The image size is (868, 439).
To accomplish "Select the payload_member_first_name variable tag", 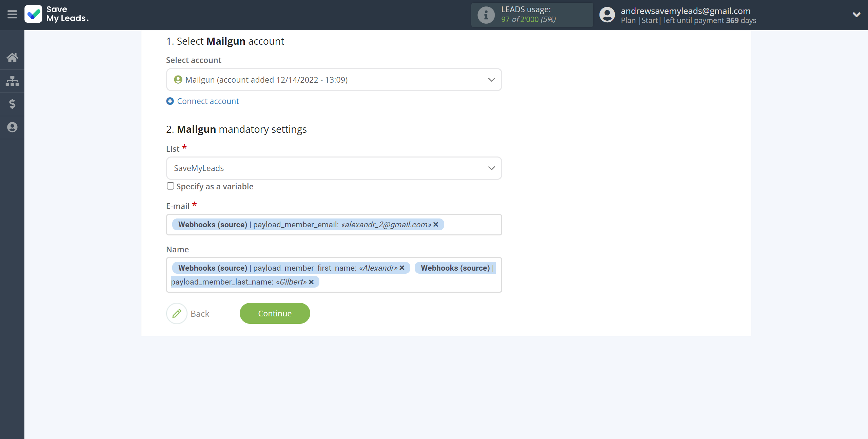I will [291, 268].
